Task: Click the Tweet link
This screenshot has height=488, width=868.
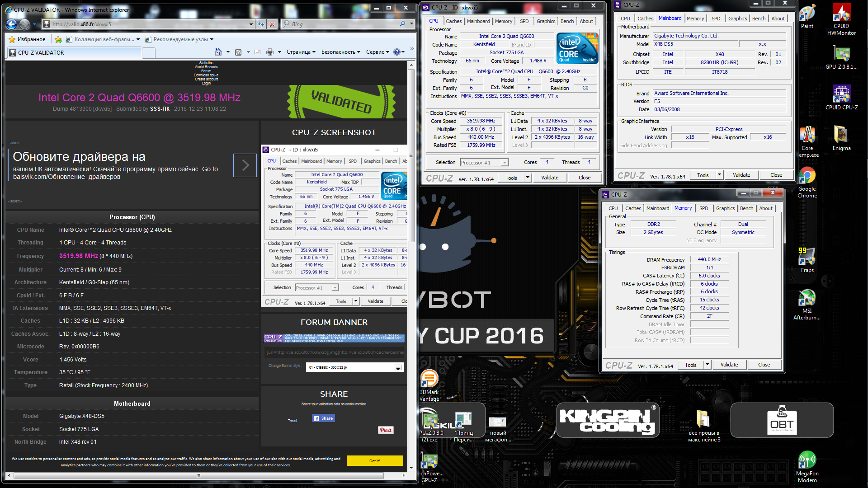Action: tap(292, 421)
